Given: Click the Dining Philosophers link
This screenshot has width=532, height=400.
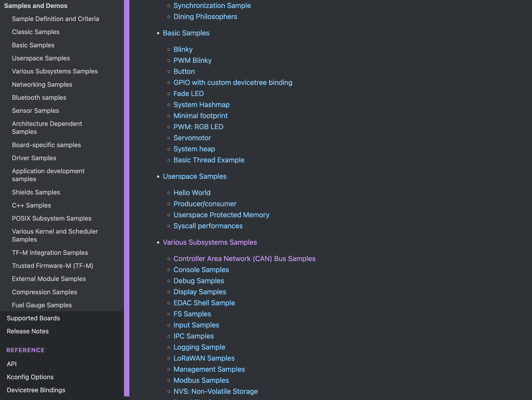Looking at the screenshot, I should pos(205,17).
